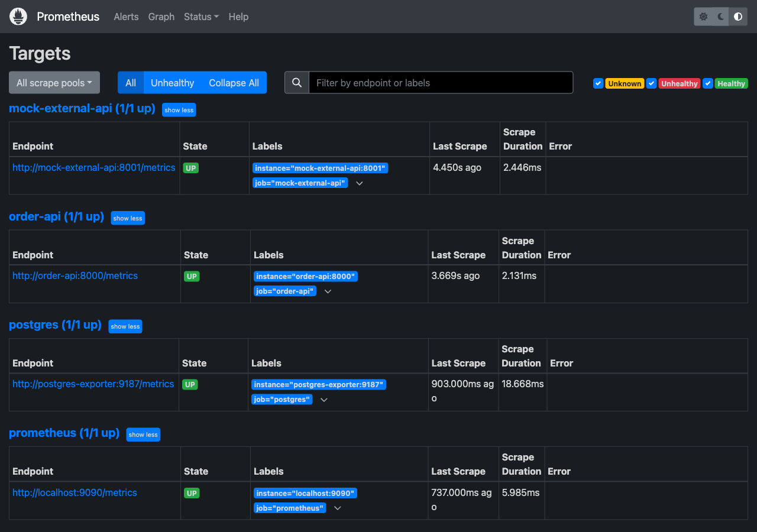This screenshot has height=532, width=757.
Task: Expand labels for postgres target
Action: pos(324,400)
